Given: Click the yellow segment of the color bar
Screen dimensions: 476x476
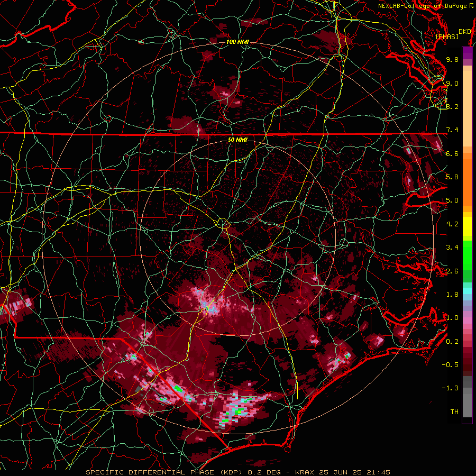Looking at the screenshot, I should click(x=468, y=226).
